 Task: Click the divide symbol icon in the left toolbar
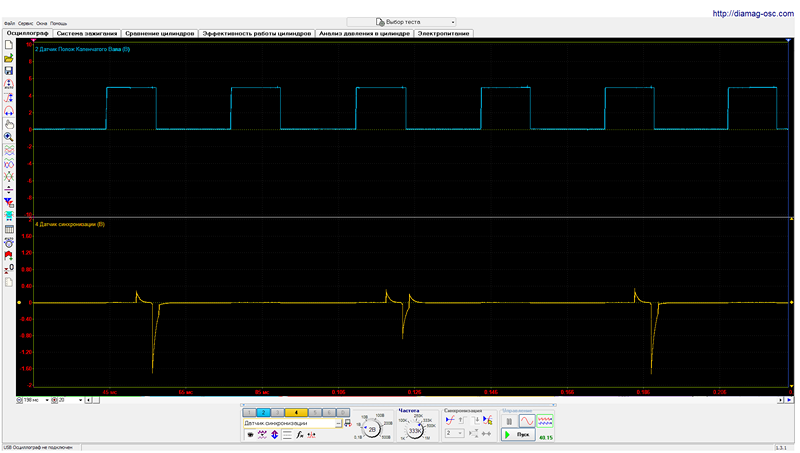(9, 190)
